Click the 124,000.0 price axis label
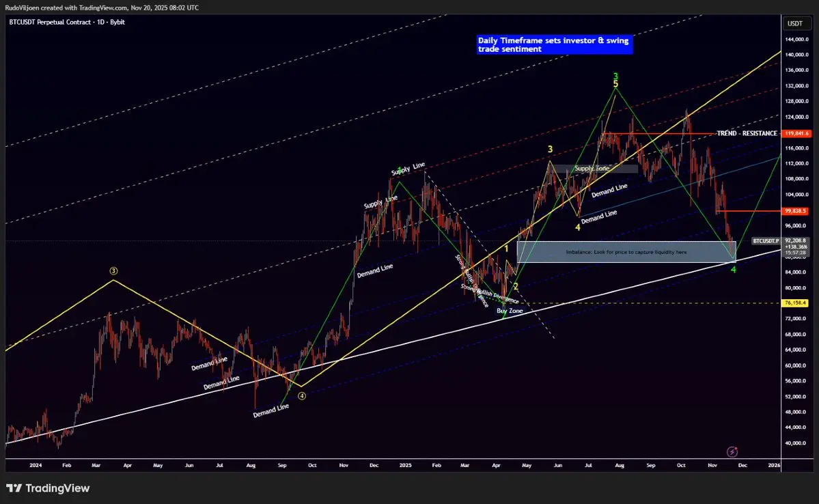 796,117
